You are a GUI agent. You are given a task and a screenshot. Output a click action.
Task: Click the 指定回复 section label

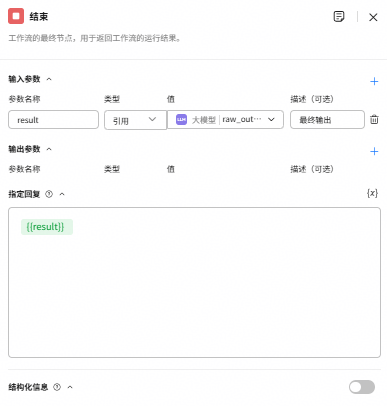24,194
